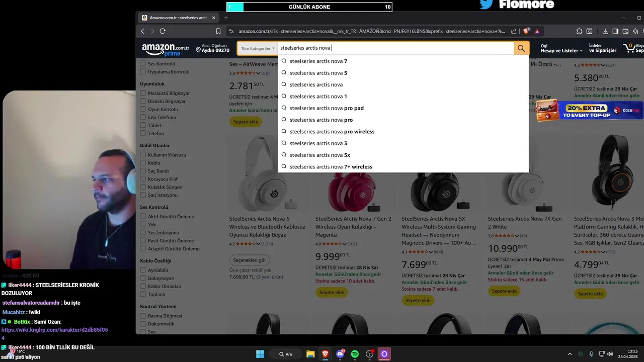Enable Uygulama Kontrolü filter checkbox

[x=143, y=72]
